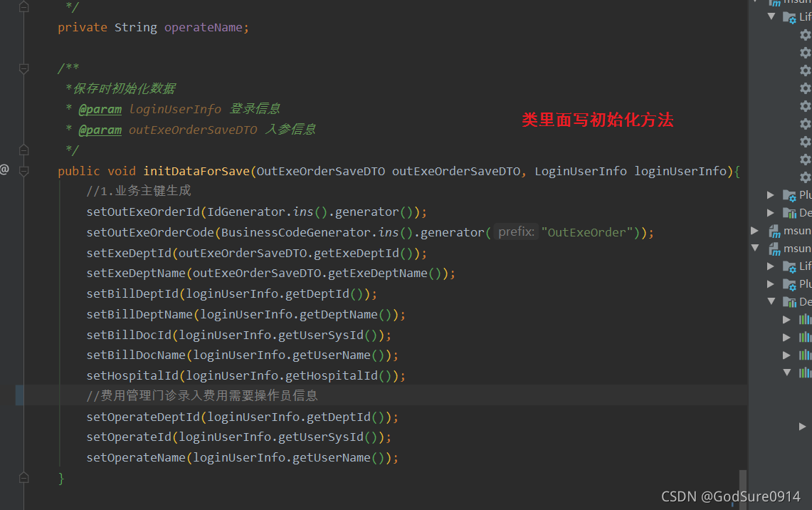Click the BusinessCodeGenerator class reference
Image resolution: width=812 pixels, height=510 pixels.
pos(296,232)
